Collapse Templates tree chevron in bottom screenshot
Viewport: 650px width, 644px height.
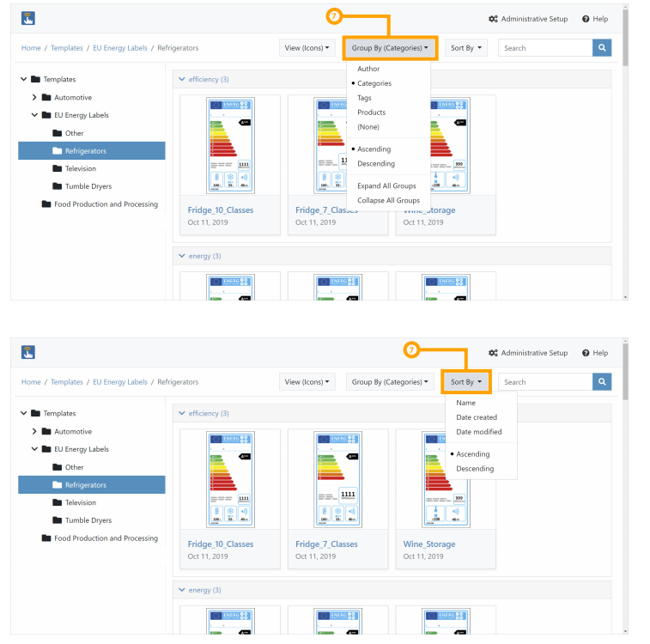[24, 413]
